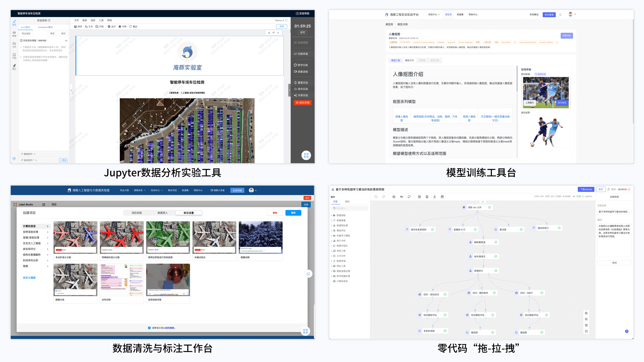Click 执行测试 on the test image
The width and height of the screenshot is (644, 362).
click(x=562, y=103)
